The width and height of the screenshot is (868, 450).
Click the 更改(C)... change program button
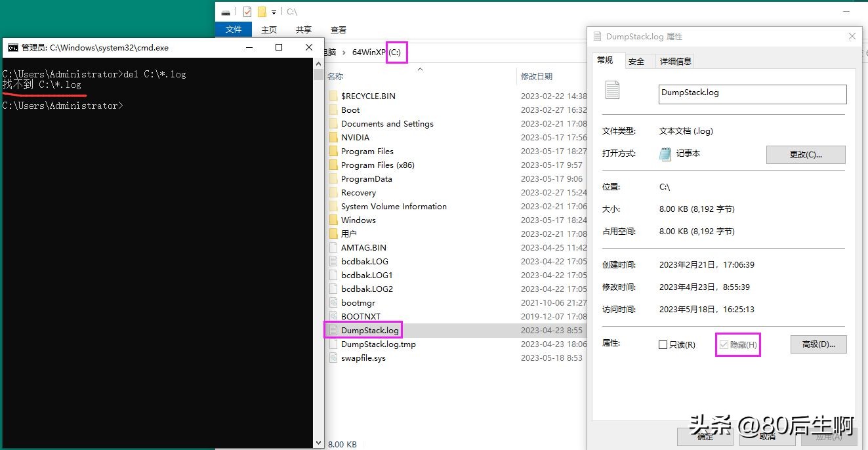pos(806,154)
